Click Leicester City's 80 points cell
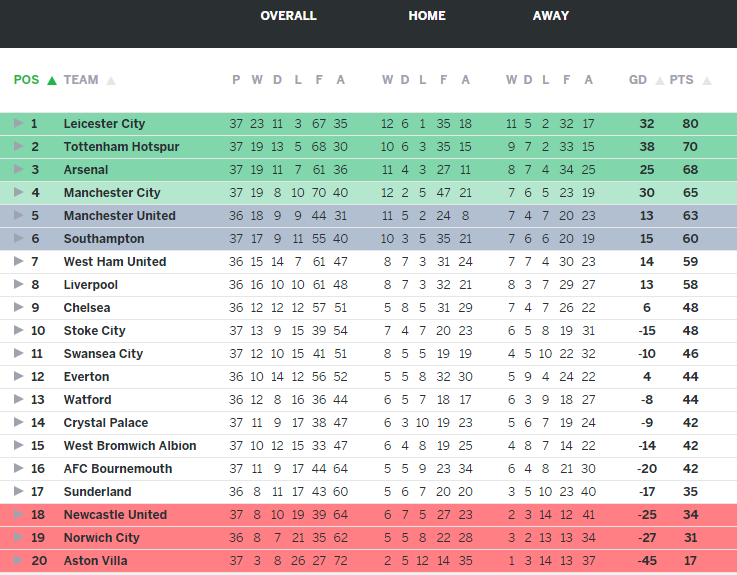The width and height of the screenshot is (737, 575). click(690, 124)
